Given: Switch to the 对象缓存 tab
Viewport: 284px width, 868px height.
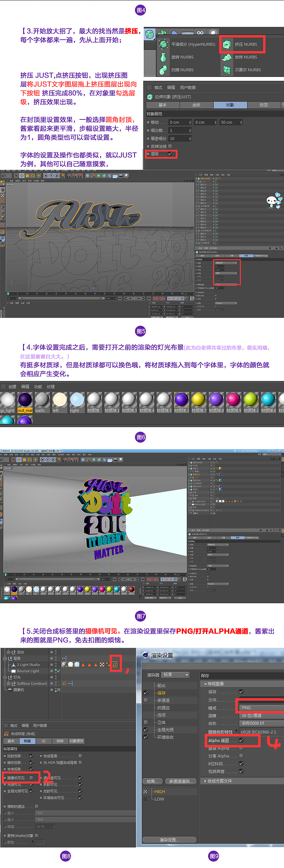Looking at the screenshot, I should pos(76,741).
